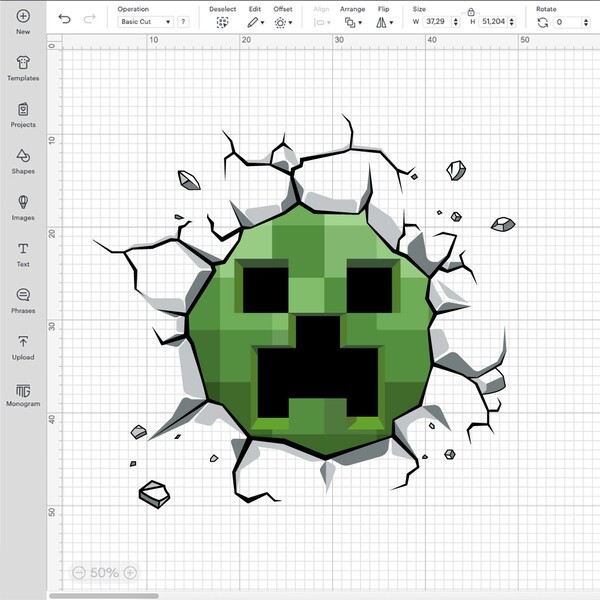Viewport: 600px width, 600px height.
Task: Click the 50% zoom level indicator
Action: coord(104,572)
